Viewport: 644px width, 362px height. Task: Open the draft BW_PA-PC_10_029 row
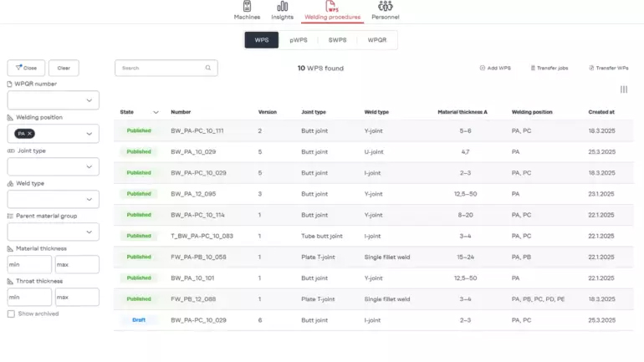198,320
